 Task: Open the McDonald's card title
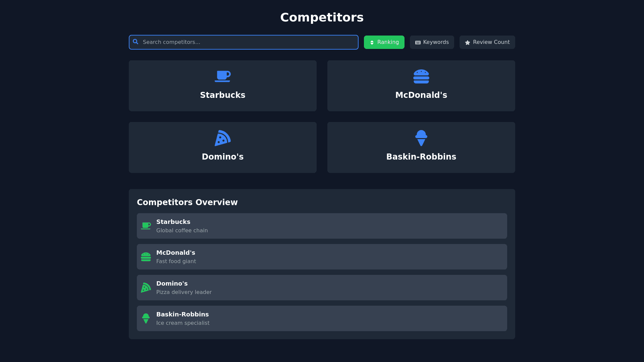[421, 95]
